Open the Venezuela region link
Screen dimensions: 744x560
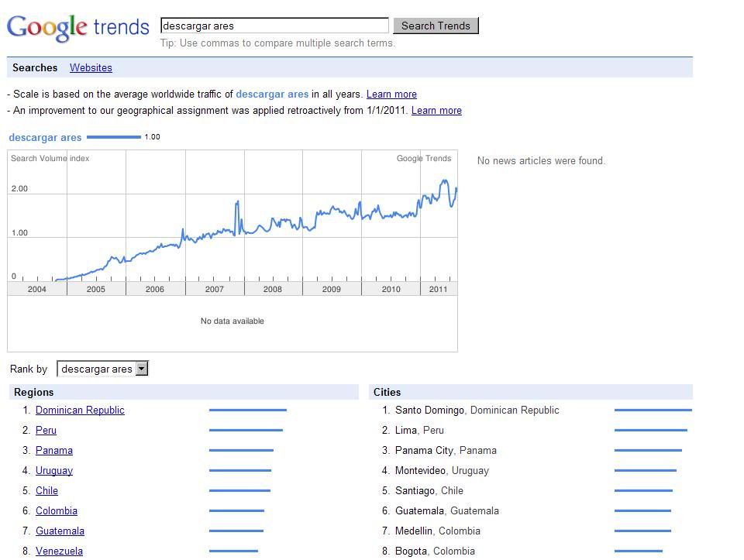pos(60,551)
